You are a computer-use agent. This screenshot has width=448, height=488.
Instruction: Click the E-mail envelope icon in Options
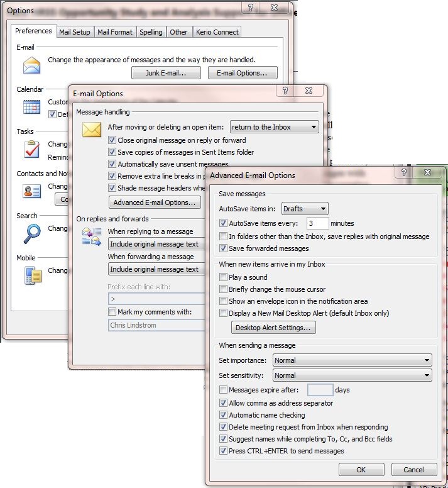click(31, 65)
